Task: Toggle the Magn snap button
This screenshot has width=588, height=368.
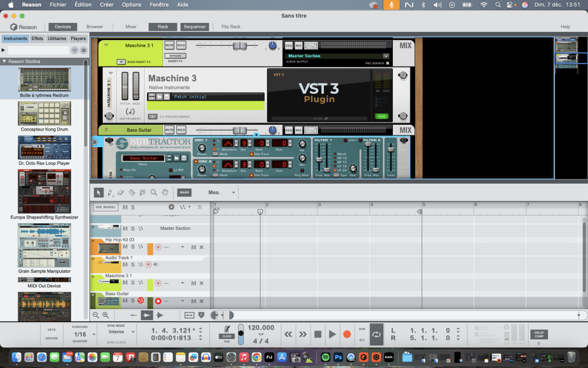Action: pyautogui.click(x=184, y=193)
